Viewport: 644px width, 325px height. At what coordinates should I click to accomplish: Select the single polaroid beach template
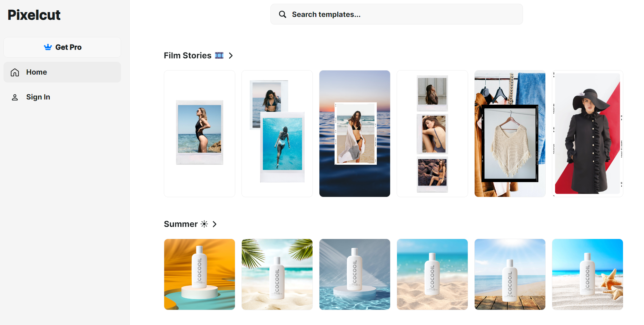tap(199, 134)
